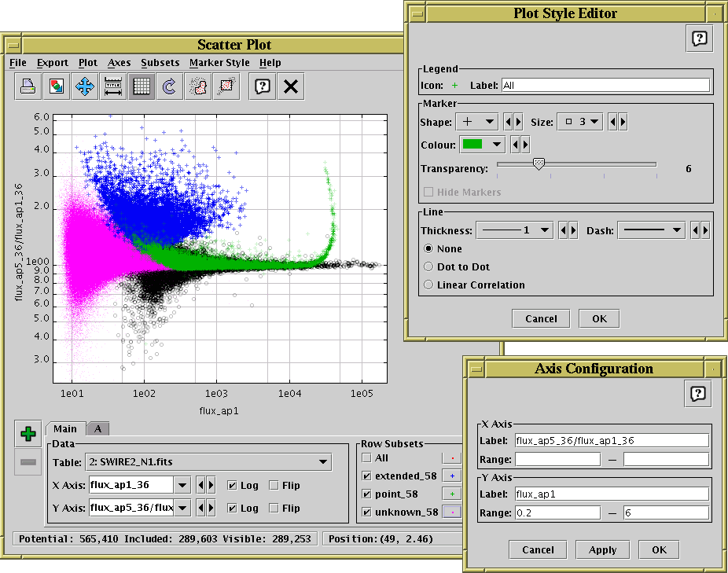728x573 pixels.
Task: Click Y Axis Range minimum field showing 0.2
Action: pos(557,513)
